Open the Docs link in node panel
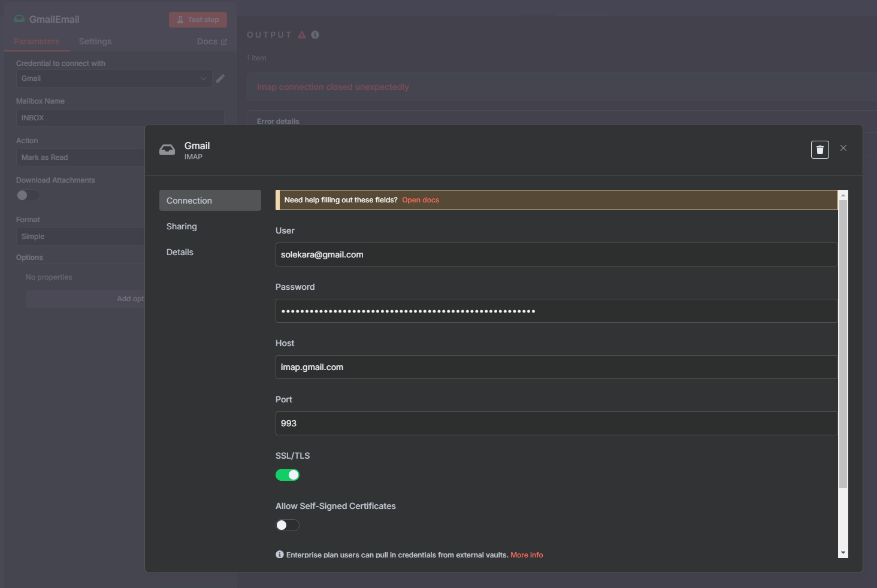The image size is (877, 588). 212,41
